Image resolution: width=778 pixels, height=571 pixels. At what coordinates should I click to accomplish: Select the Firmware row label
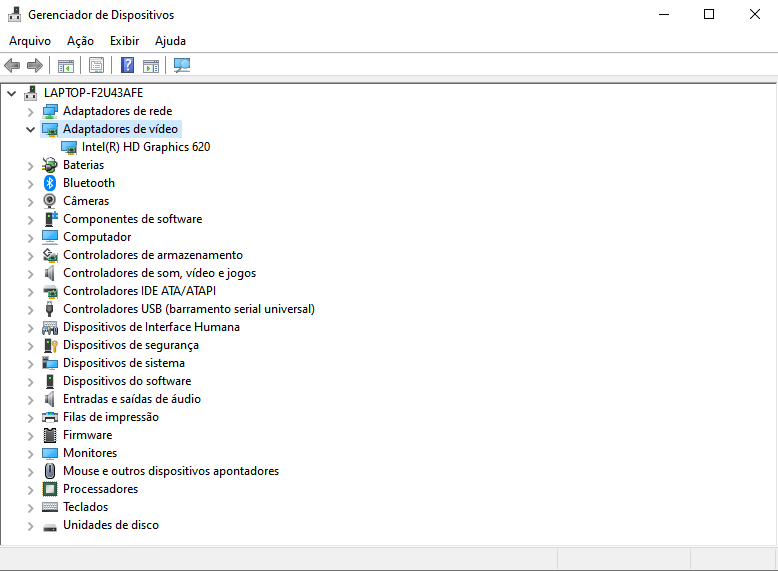(x=87, y=435)
